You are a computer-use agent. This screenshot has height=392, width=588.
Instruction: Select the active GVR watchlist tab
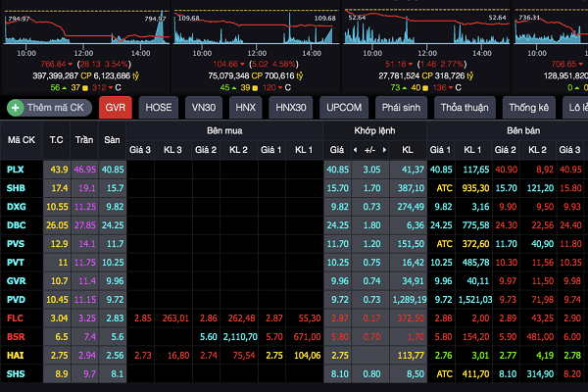[x=115, y=108]
